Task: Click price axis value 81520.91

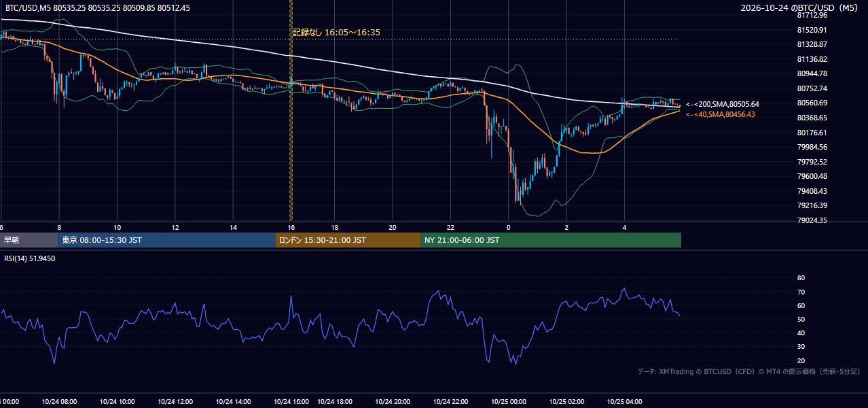Action: [812, 30]
